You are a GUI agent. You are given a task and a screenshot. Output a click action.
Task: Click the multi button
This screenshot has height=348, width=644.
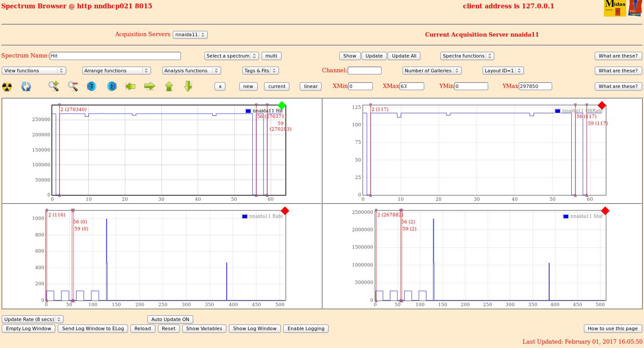pyautogui.click(x=272, y=56)
